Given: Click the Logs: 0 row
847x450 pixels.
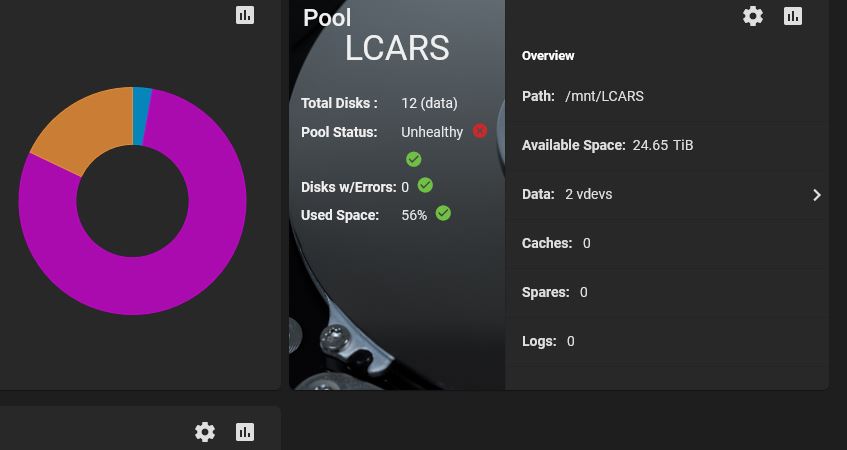Looking at the screenshot, I should [x=670, y=341].
